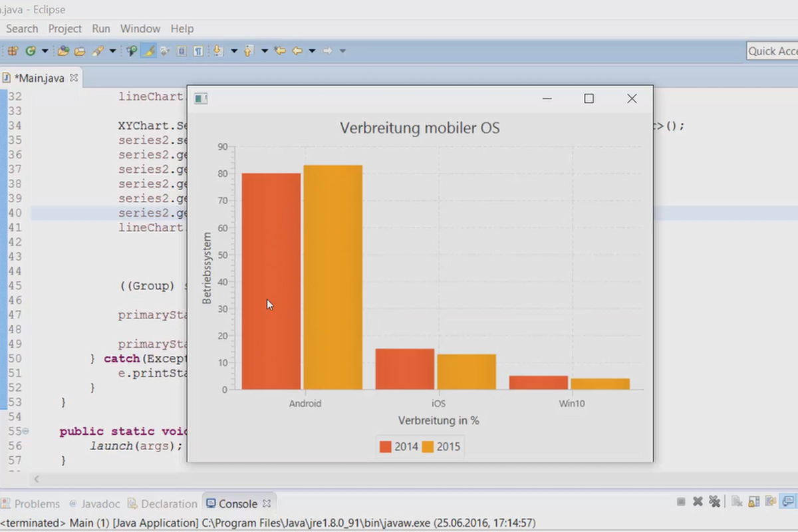Switch to the Declaration tab
Screen dimensions: 798x532
coord(162,503)
